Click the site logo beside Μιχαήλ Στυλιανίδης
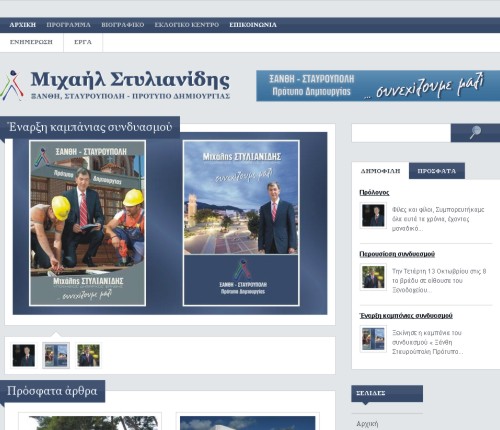This screenshot has width=500, height=430. click(12, 86)
